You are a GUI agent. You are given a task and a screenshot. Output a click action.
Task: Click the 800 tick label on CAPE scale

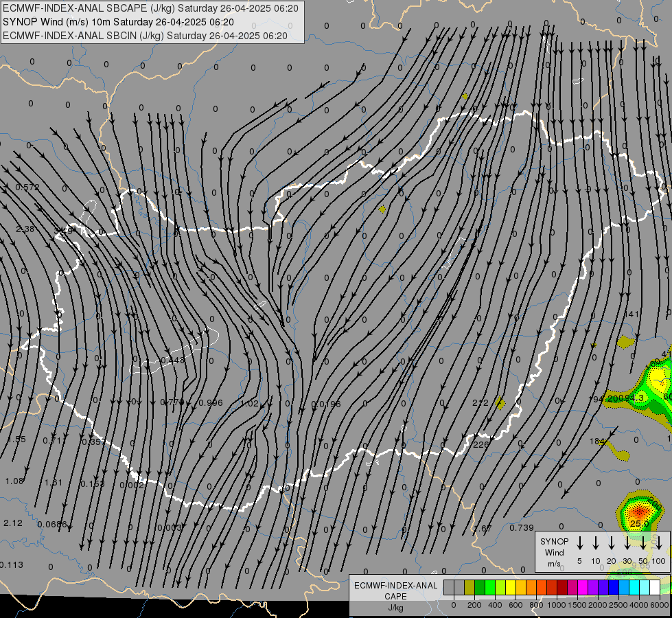[x=536, y=605]
